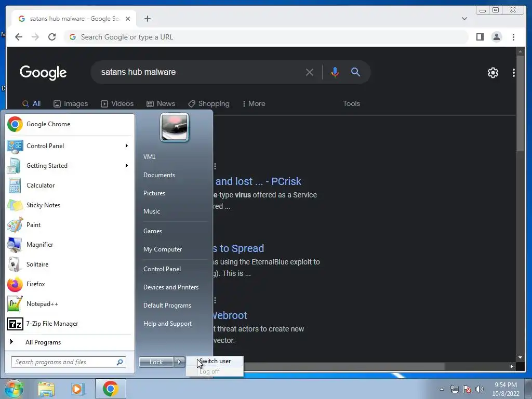Focus the Chrome address bar
Screen dimensions: 532x399
267,37
